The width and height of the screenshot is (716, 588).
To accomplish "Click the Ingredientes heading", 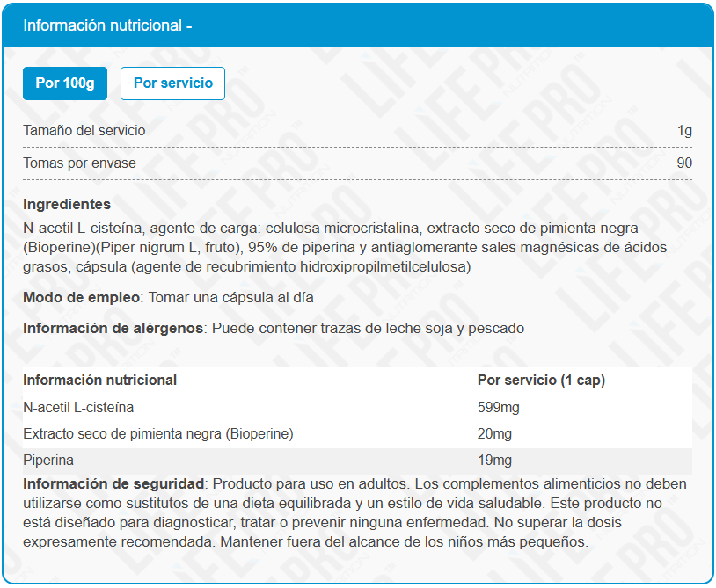I will (67, 204).
